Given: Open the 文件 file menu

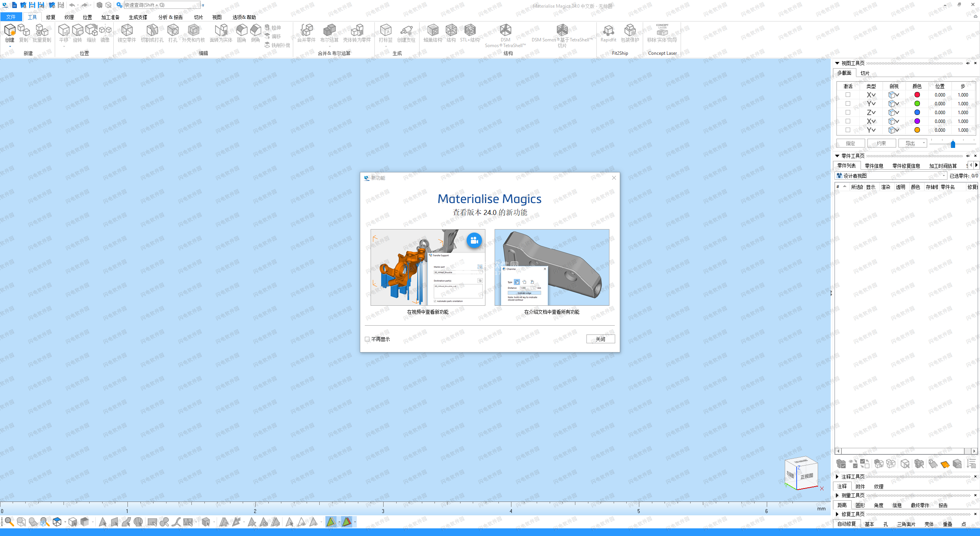Looking at the screenshot, I should 11,17.
